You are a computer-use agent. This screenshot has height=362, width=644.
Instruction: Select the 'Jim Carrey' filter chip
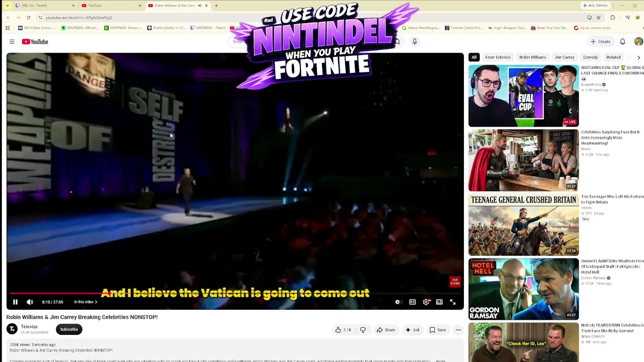pyautogui.click(x=565, y=57)
